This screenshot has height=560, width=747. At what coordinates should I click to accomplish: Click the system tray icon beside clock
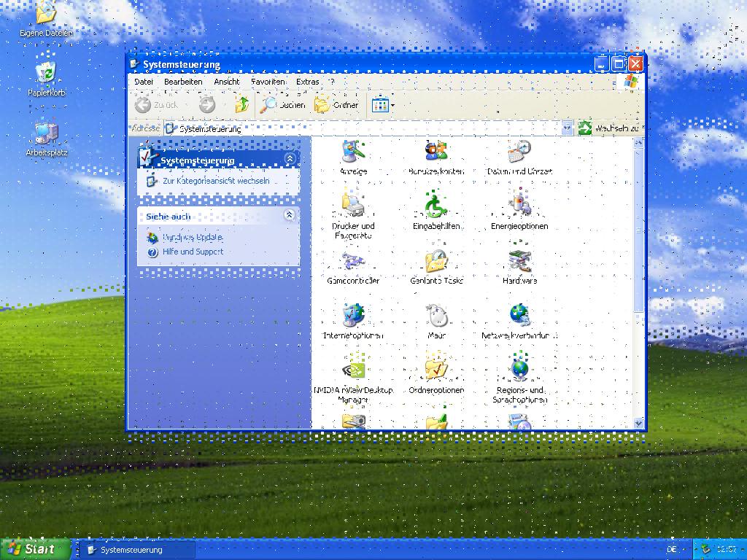point(705,550)
